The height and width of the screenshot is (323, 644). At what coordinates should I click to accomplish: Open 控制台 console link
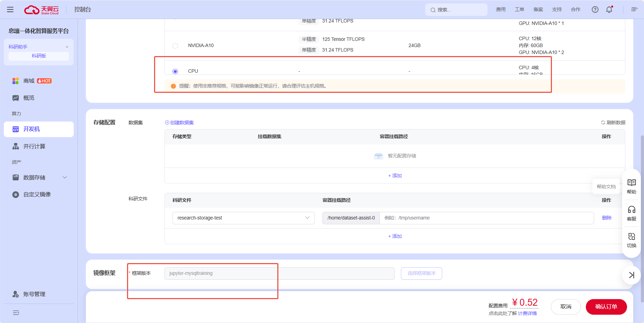[82, 9]
